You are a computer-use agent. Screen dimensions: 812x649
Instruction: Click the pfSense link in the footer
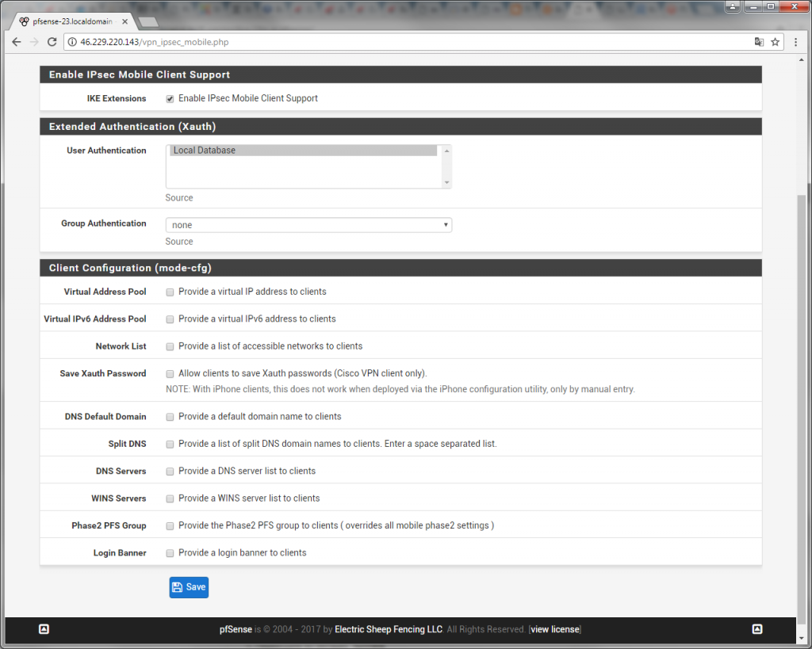(x=236, y=629)
